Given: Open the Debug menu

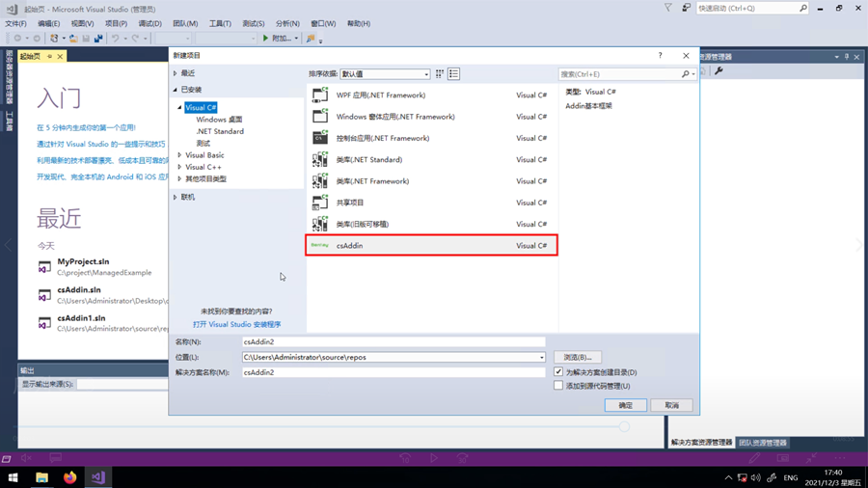Looking at the screenshot, I should (x=150, y=23).
